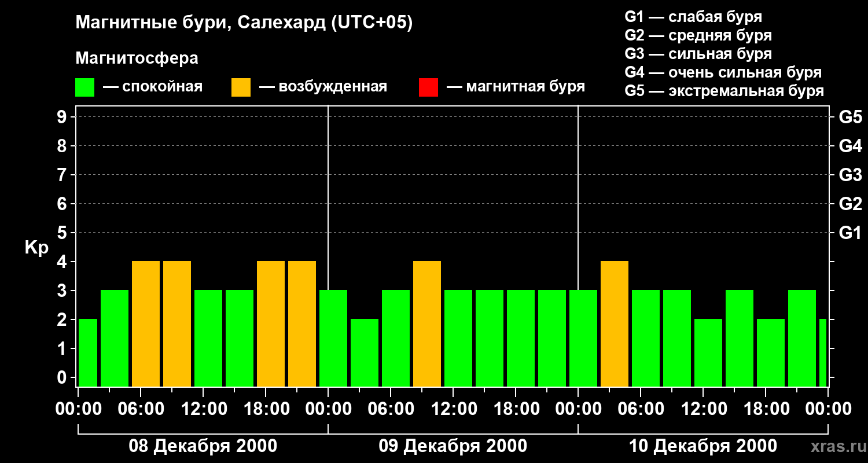This screenshot has height=463, width=868.
Task: Click the orange 21:00–24:00 bar on 08 Декабря
Action: pos(302,324)
